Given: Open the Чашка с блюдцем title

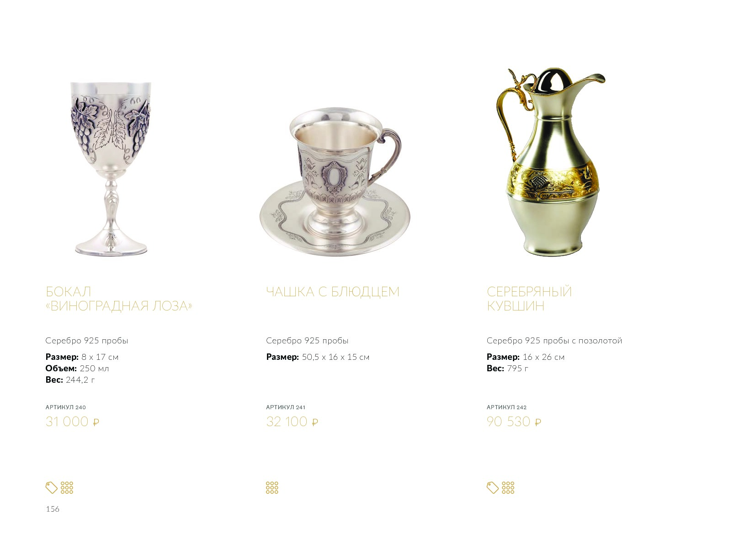Looking at the screenshot, I should (333, 292).
